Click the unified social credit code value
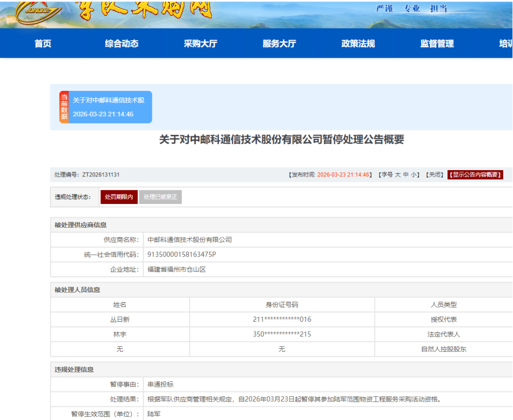Screen dimensions: 513x420 (x=181, y=255)
